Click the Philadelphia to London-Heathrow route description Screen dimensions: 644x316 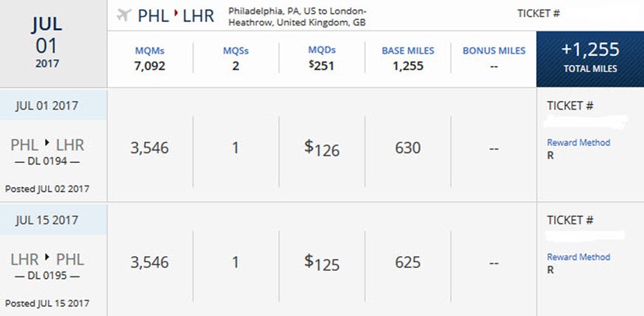click(x=297, y=17)
